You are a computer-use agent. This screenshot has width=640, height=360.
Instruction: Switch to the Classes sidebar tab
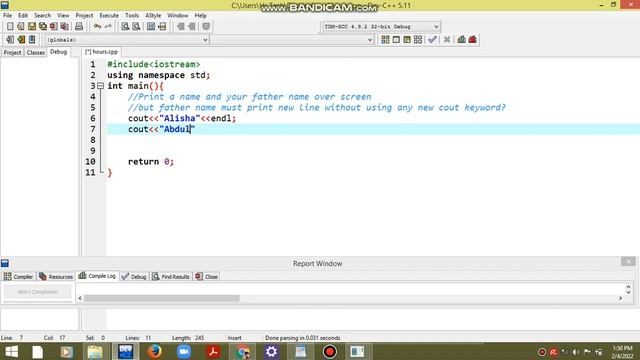(36, 52)
